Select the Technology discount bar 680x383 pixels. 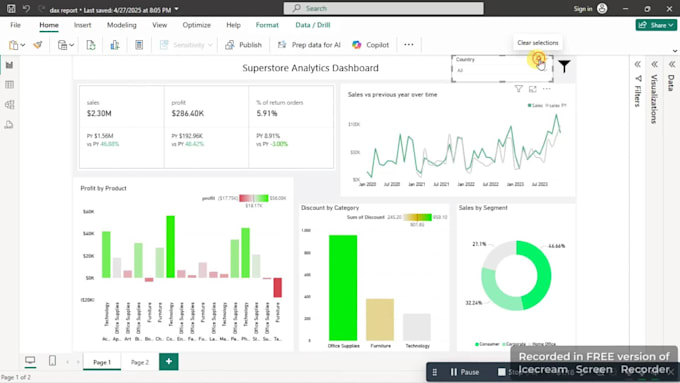(417, 327)
